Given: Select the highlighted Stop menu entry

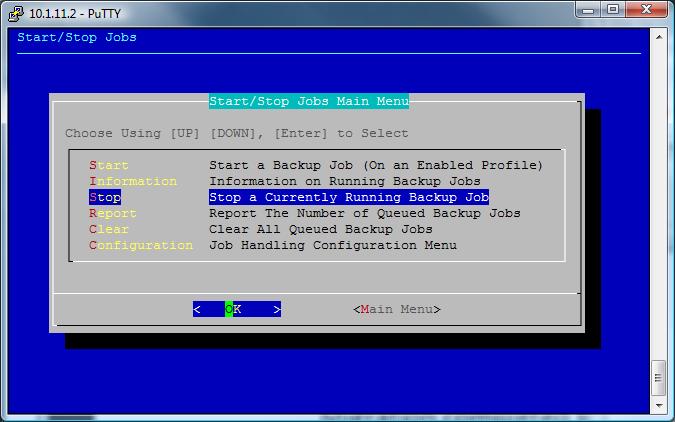Looking at the screenshot, I should [105, 197].
